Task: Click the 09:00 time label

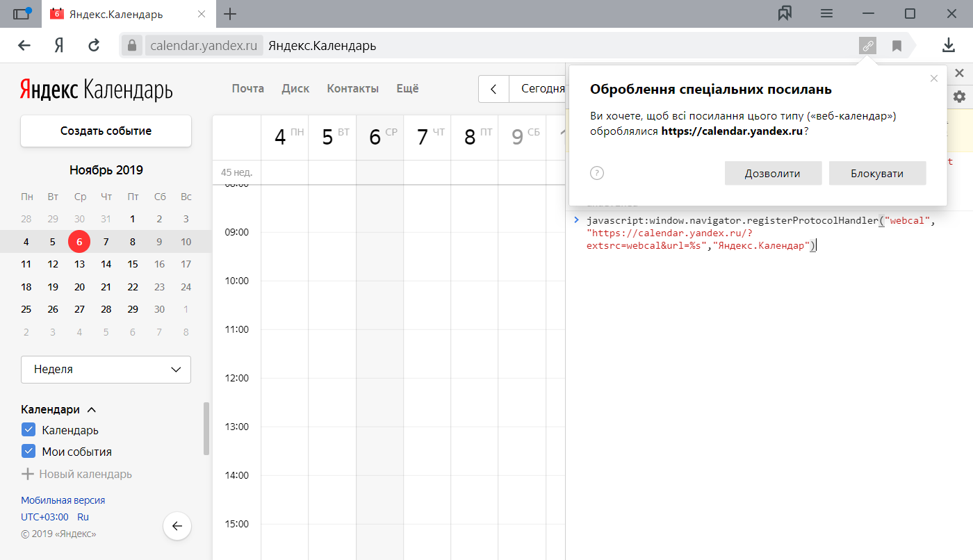Action: (x=237, y=232)
